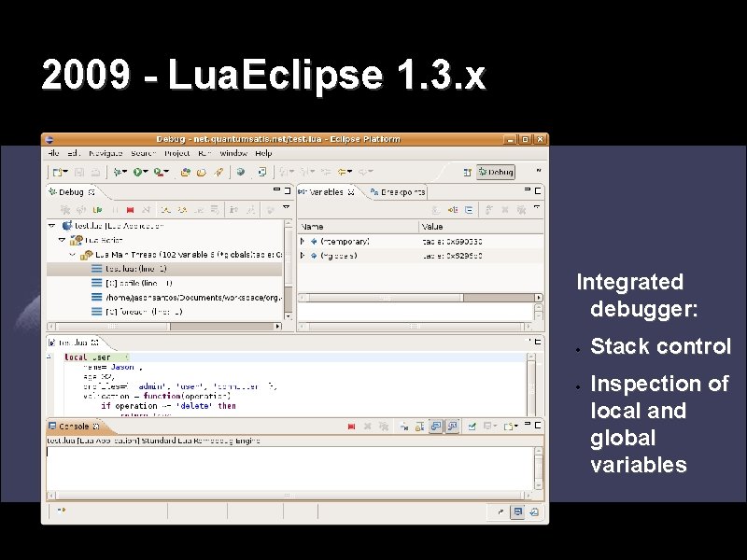Click value table: 0x690330
The image size is (747, 560).
point(452,242)
